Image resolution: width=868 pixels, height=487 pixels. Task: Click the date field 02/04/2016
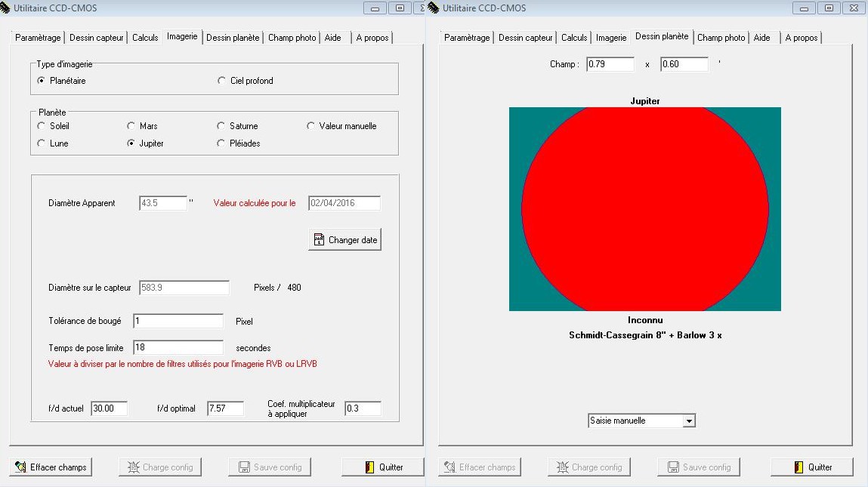click(344, 203)
